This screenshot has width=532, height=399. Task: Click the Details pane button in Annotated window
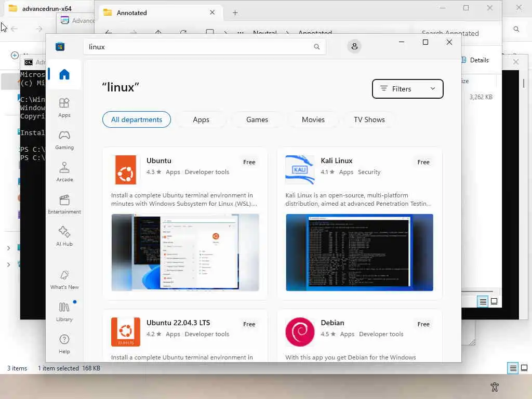(475, 60)
